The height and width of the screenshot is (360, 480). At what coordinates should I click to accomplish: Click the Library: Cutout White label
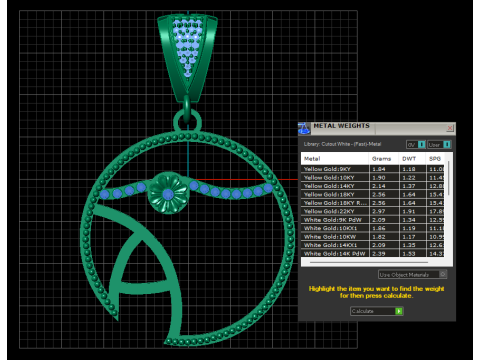tap(342, 144)
